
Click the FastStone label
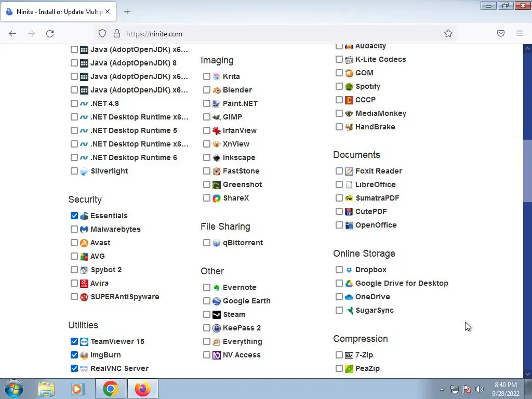pos(241,171)
